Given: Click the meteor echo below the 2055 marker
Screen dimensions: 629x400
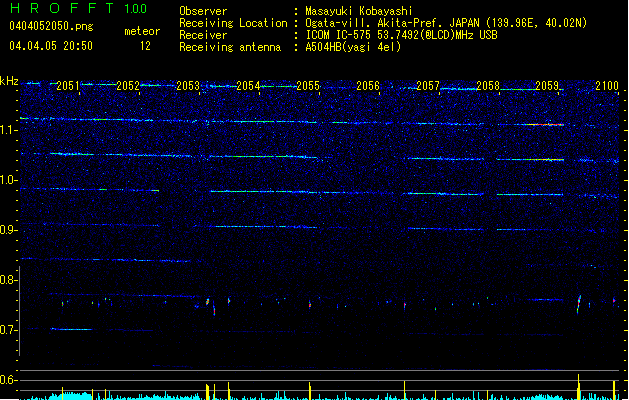Looking at the screenshot, I should 310,305.
